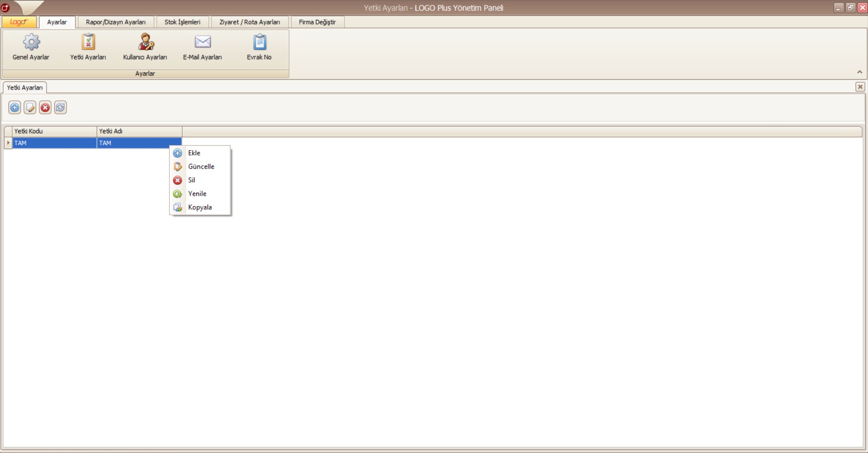Switch to Rapor/Dizayn Ayarları tab
Viewport: 868px width, 453px height.
(x=116, y=22)
